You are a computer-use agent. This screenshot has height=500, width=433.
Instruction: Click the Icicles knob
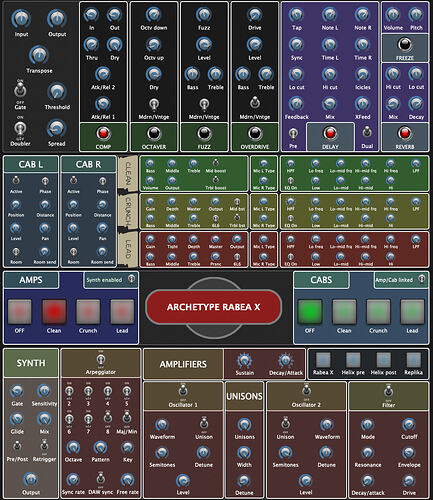[x=362, y=74]
